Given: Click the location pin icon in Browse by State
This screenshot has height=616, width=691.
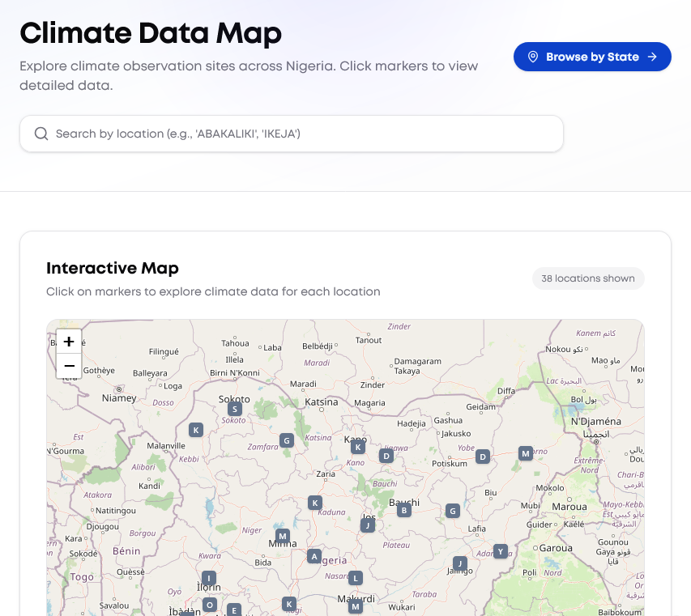Looking at the screenshot, I should 533,57.
